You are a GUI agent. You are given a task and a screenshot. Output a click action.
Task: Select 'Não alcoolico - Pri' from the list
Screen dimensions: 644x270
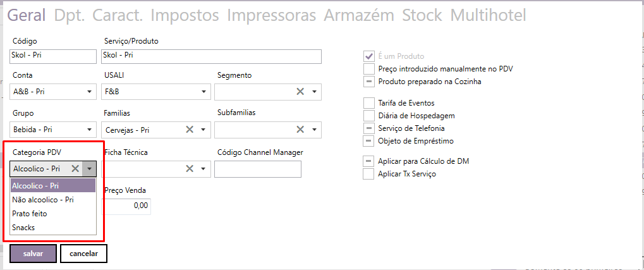pos(43,200)
